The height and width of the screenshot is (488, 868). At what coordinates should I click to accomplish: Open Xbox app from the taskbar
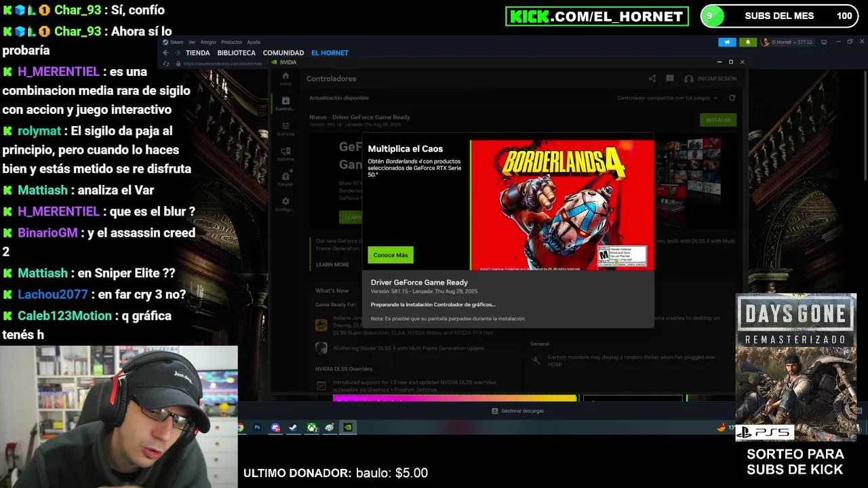tap(312, 428)
